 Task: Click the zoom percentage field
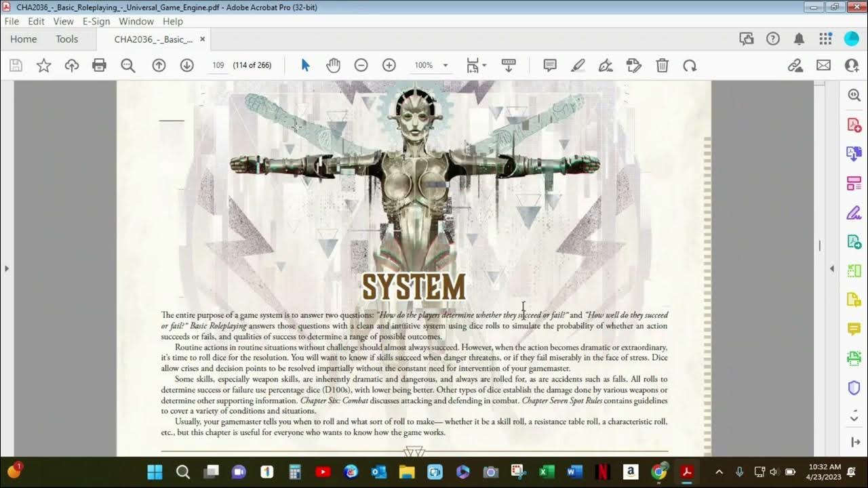pyautogui.click(x=424, y=65)
